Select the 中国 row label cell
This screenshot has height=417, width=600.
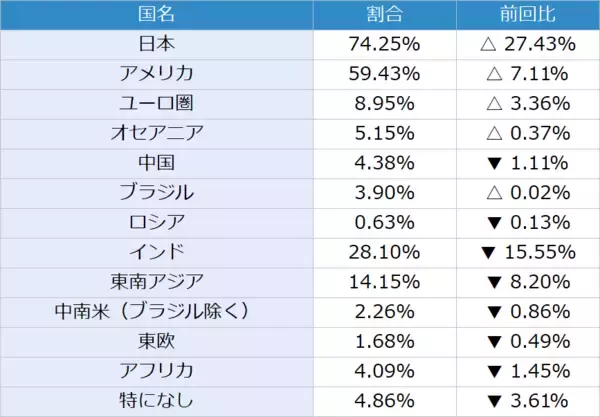click(x=157, y=162)
